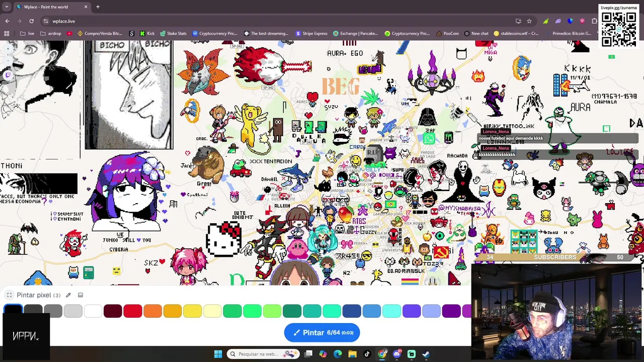Open the Primedice: Bitcoin G... bookmark
Image resolution: width=644 pixels, height=362 pixels.
tap(569, 34)
